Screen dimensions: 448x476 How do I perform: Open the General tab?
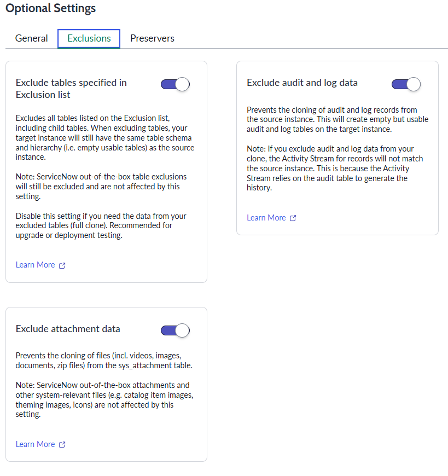pos(32,38)
